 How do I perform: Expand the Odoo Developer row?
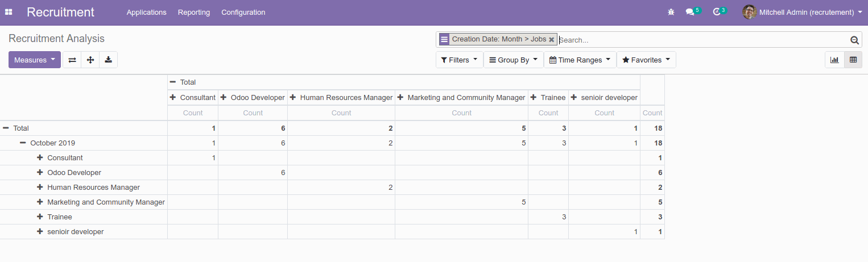pos(40,173)
